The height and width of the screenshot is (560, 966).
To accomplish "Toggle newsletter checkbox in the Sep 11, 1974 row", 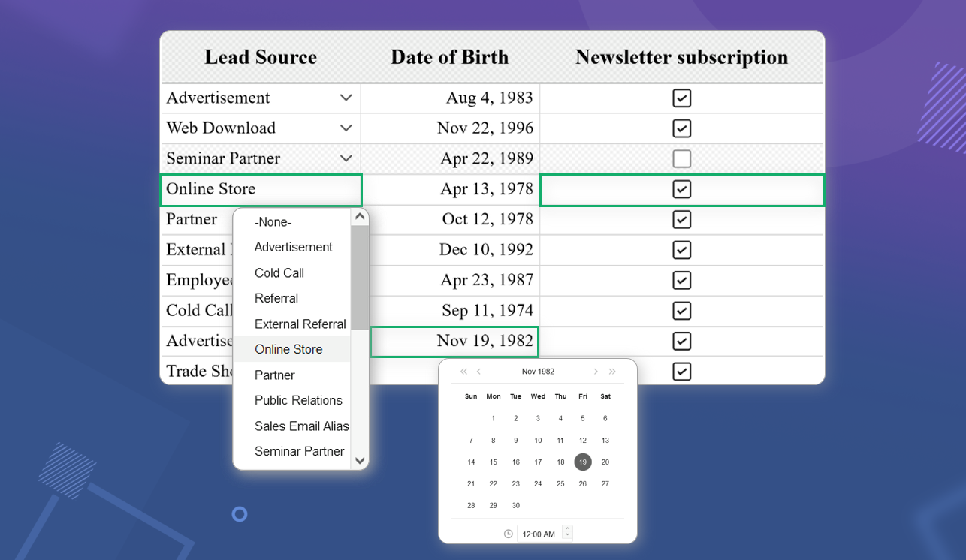I will (681, 311).
